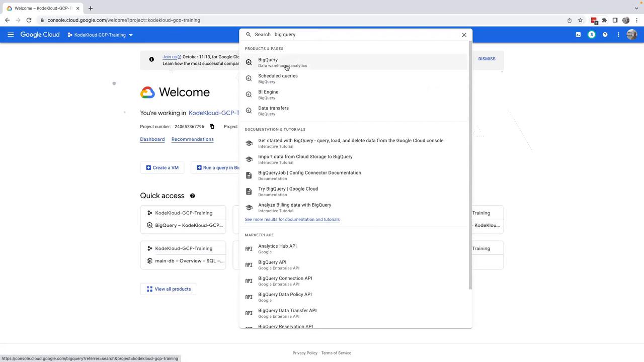
Task: Open the Help question mark icon
Action: 605,35
